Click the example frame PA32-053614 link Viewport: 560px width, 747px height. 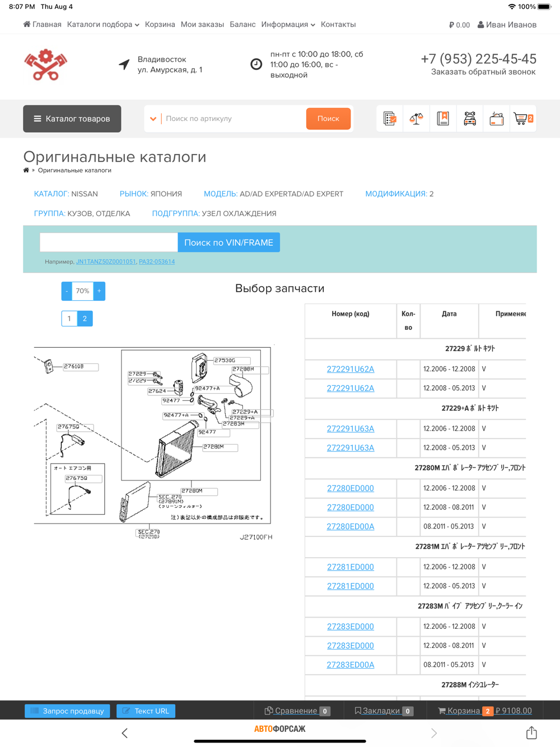click(x=157, y=262)
